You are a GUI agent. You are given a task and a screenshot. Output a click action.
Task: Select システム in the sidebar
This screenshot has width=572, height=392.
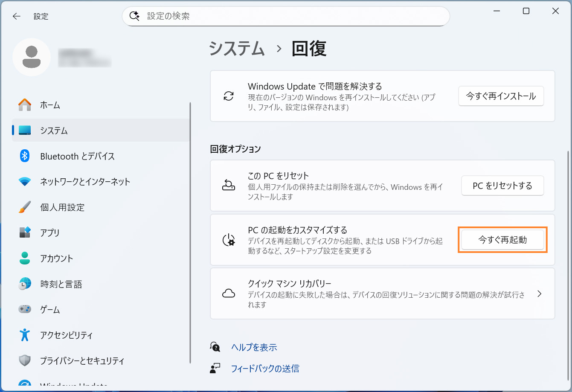point(101,130)
